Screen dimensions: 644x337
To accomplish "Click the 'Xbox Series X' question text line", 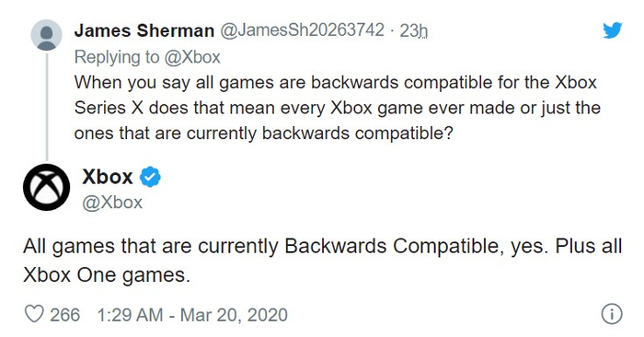I will point(338,108).
